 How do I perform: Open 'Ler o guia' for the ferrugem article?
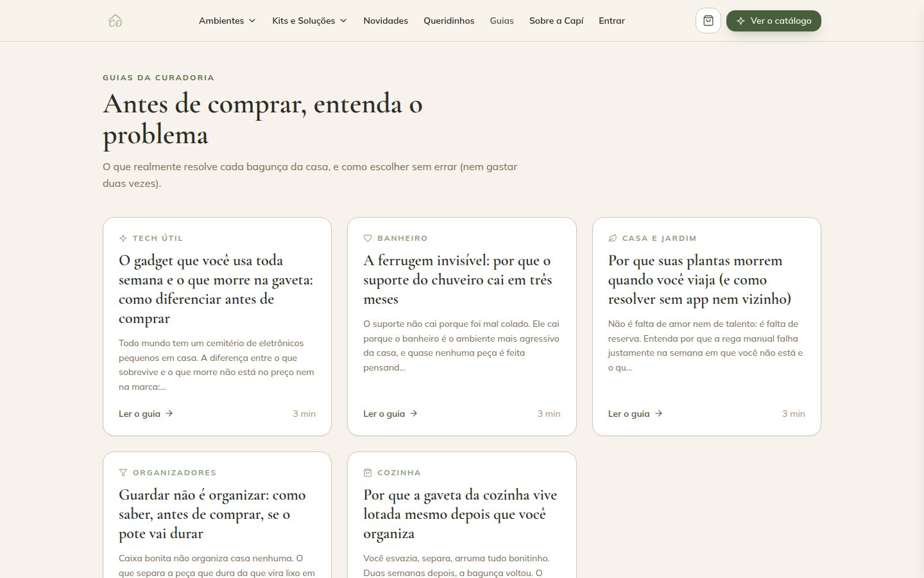(x=391, y=414)
